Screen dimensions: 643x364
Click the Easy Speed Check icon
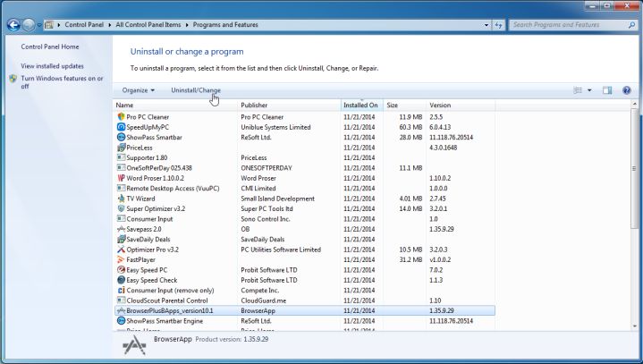121,280
